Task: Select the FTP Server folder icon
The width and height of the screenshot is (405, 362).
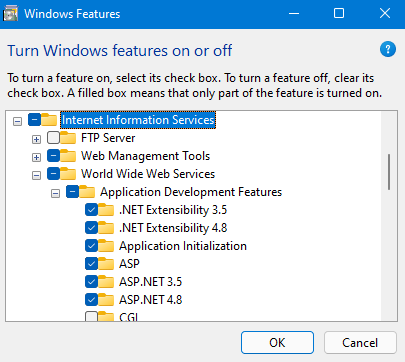Action: click(68, 138)
